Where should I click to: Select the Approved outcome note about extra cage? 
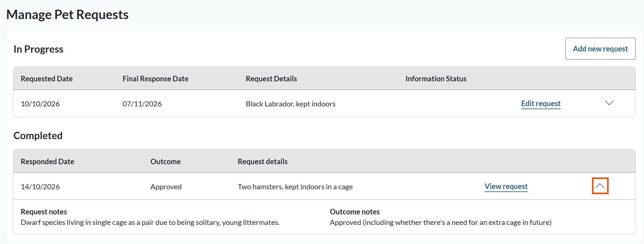tap(441, 223)
